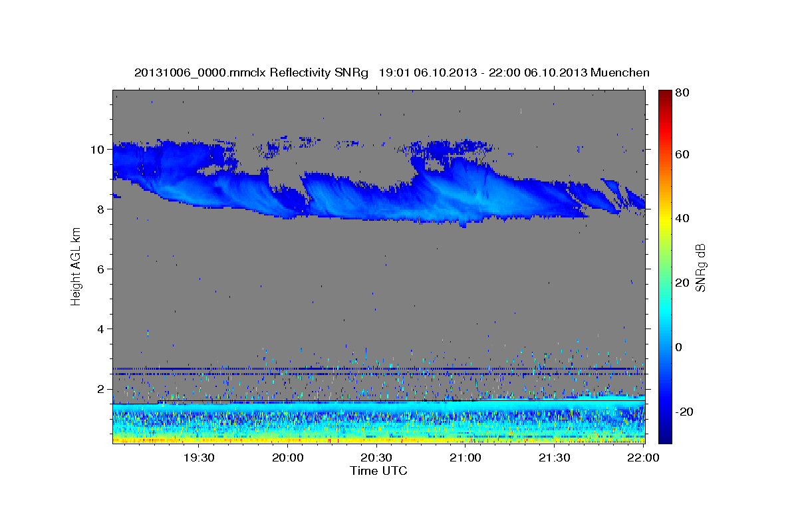The width and height of the screenshot is (798, 532).
Task: Click the colorbar value -20
Action: 684,412
